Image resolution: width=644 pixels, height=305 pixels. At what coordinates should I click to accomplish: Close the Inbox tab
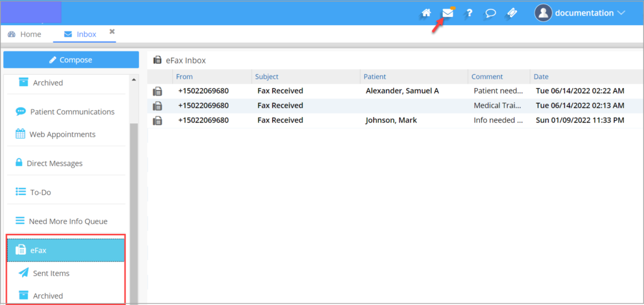click(x=112, y=31)
